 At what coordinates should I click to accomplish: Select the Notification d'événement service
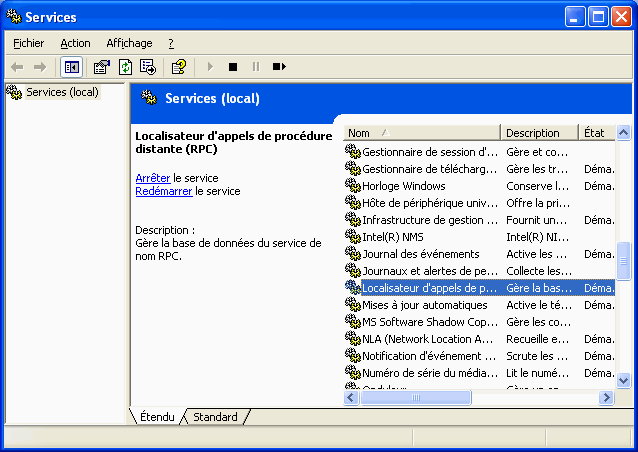point(480,356)
